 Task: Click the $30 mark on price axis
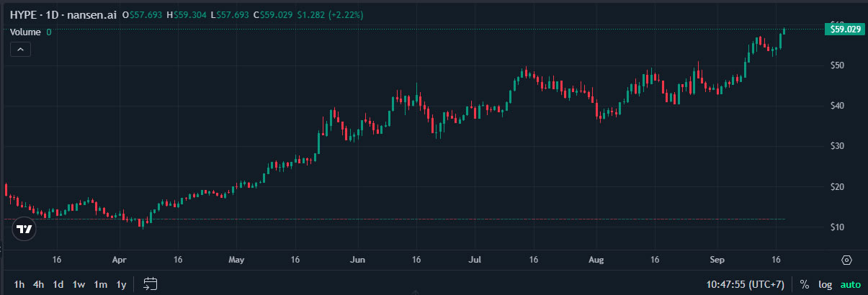[837, 146]
